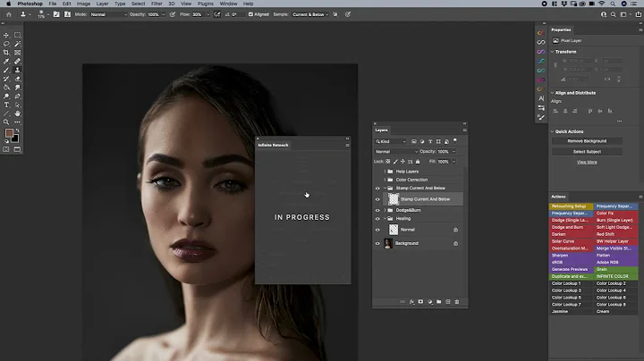Hide Stamp Current And Below layer
The width and height of the screenshot is (644, 361).
pos(377,199)
